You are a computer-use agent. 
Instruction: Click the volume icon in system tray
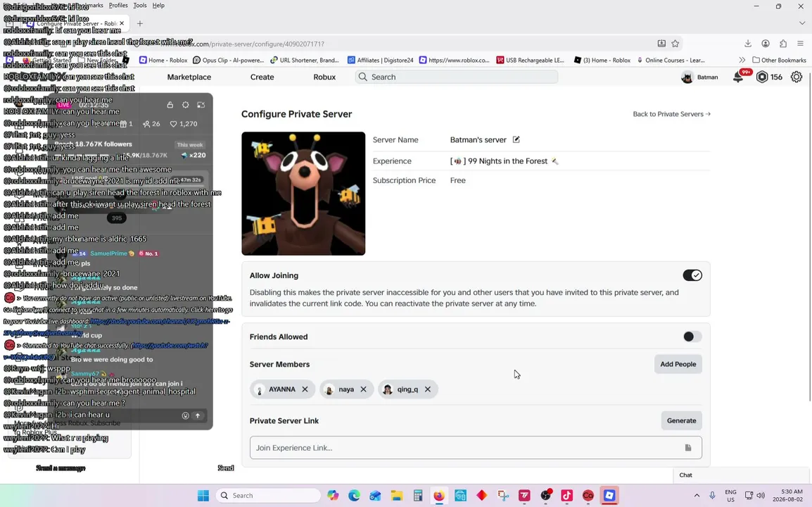pos(760,496)
